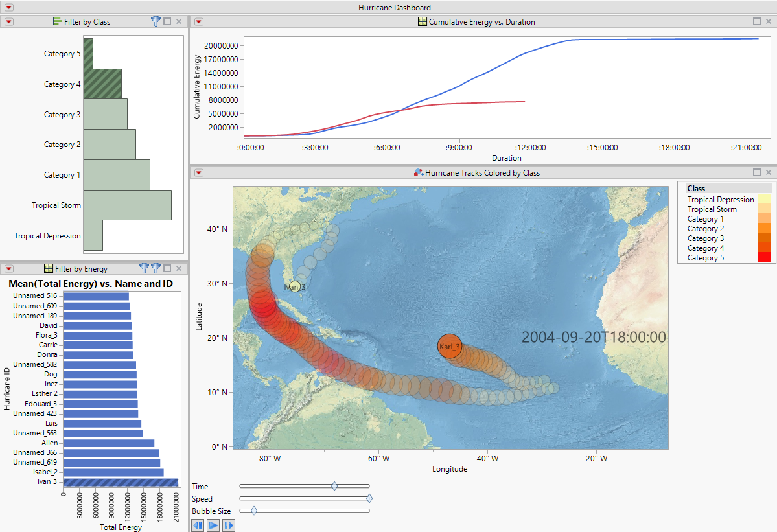Click the filter funnel icon in Filter by Class

[155, 21]
